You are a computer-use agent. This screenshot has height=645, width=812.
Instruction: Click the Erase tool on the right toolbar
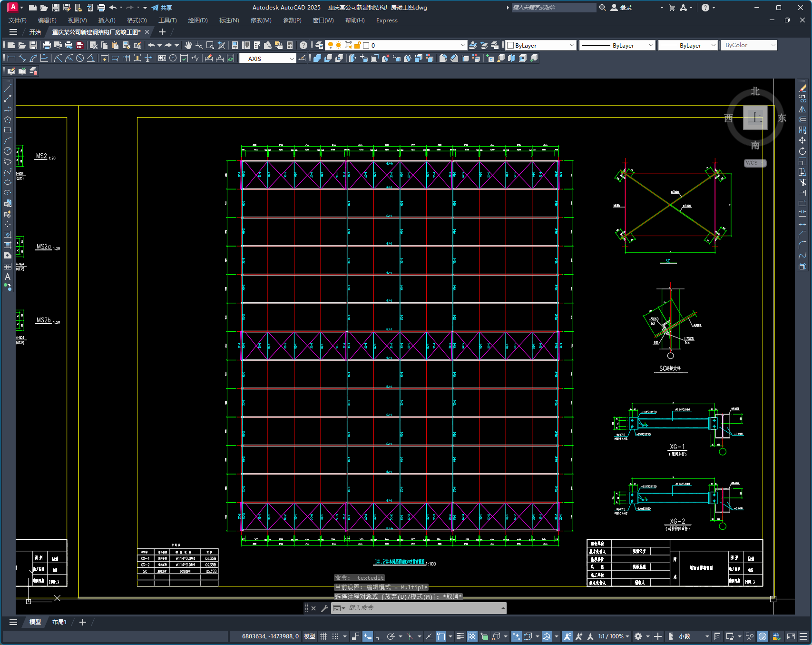pos(802,88)
